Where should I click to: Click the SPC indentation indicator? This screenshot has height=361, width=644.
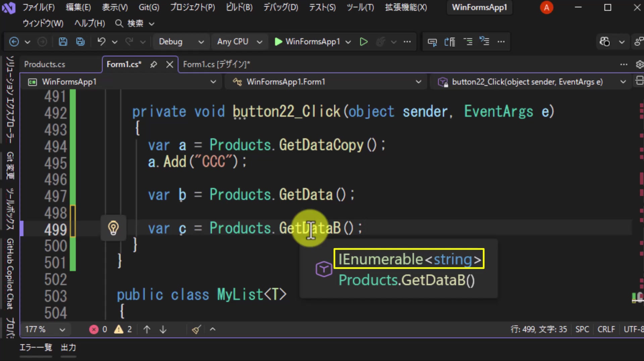click(582, 329)
